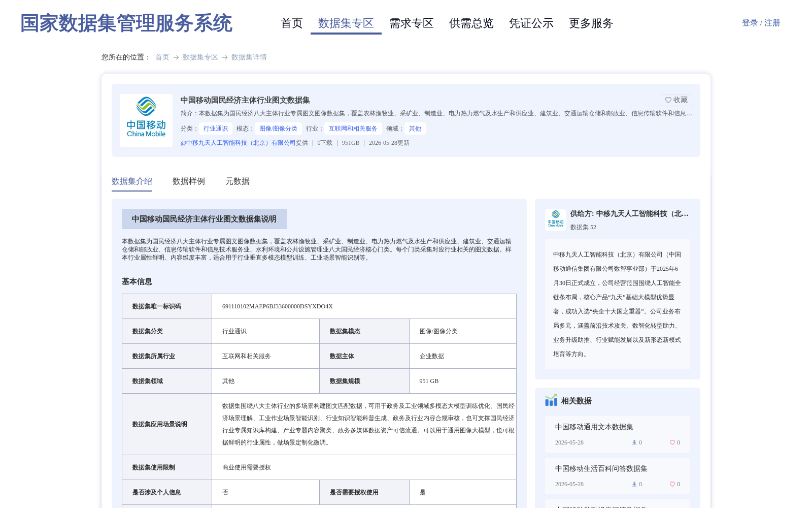
Task: Open 供需总览 in navigation bar
Action: (471, 23)
